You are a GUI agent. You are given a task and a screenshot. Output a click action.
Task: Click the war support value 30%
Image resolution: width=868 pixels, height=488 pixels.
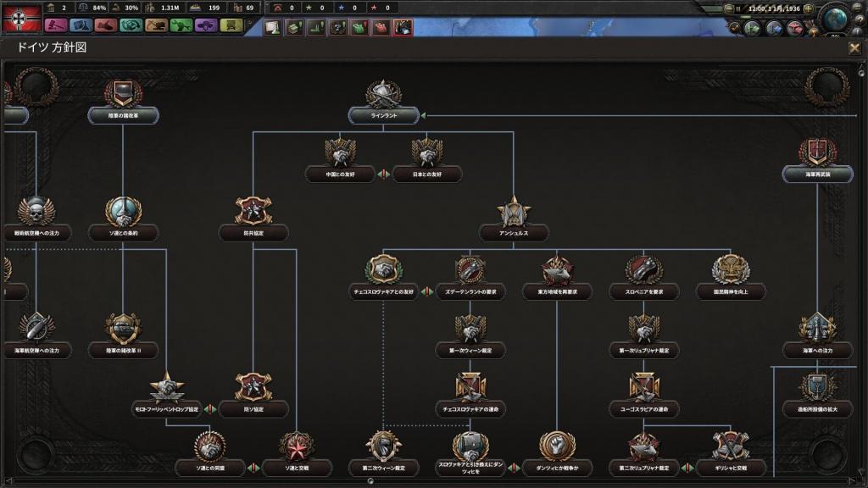tap(131, 8)
